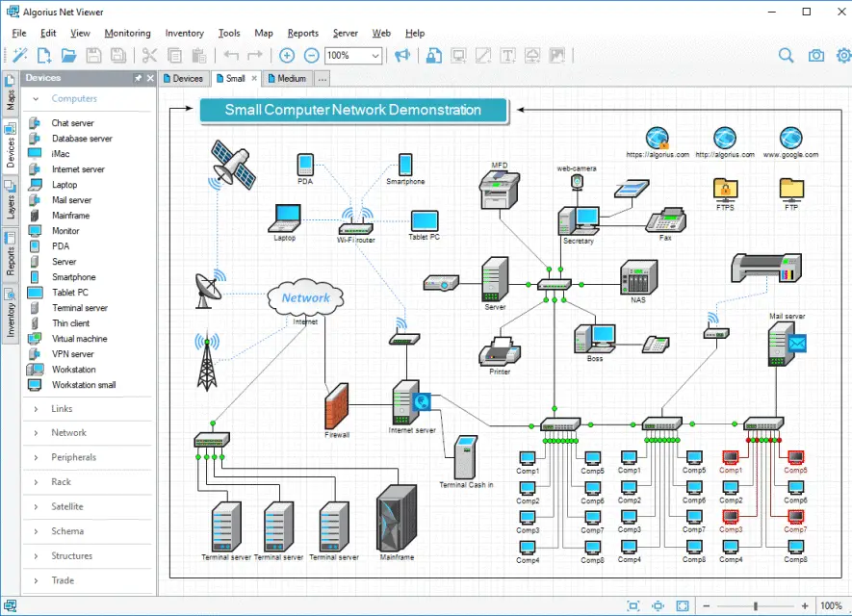Switch to the Devices map tab
The image size is (852, 616).
tap(183, 78)
